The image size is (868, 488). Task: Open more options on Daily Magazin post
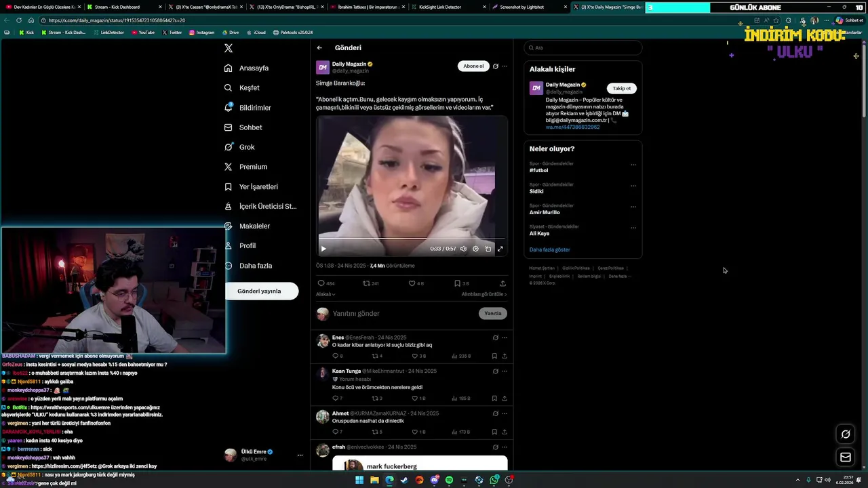click(505, 66)
